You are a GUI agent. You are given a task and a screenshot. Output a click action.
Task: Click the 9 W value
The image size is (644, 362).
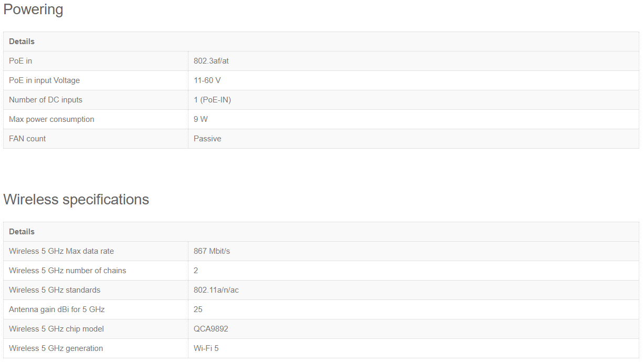200,119
